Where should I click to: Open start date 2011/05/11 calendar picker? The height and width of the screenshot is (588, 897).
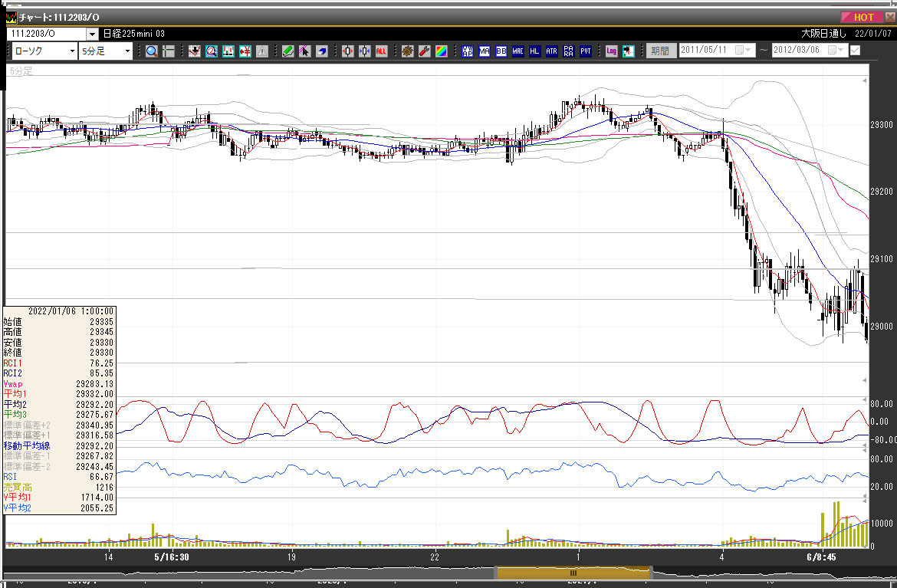click(741, 51)
